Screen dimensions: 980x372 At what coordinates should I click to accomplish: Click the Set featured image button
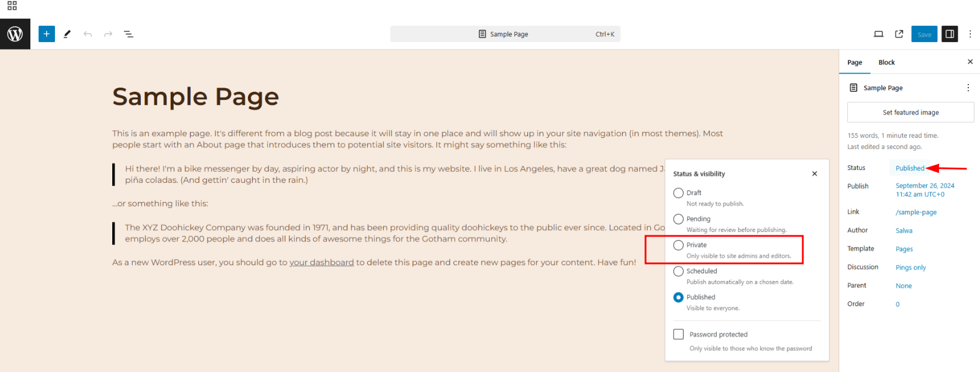(x=910, y=112)
